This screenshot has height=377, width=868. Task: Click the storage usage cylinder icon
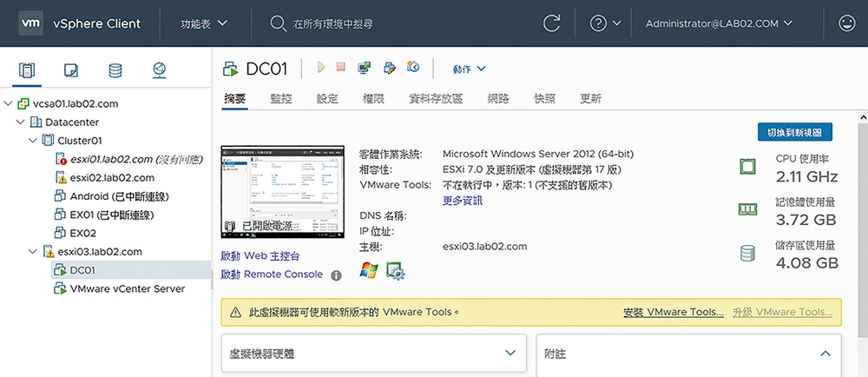tap(747, 254)
